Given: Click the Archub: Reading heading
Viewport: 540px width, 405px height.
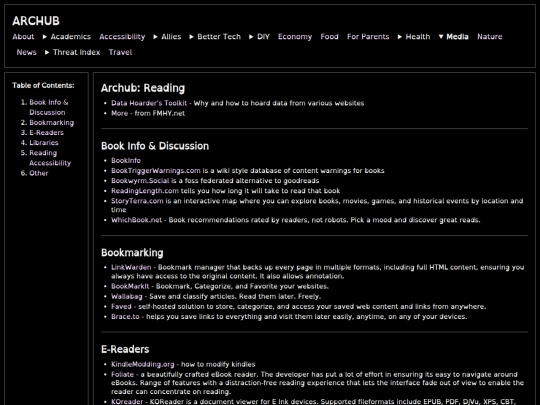Looking at the screenshot, I should pos(143,88).
